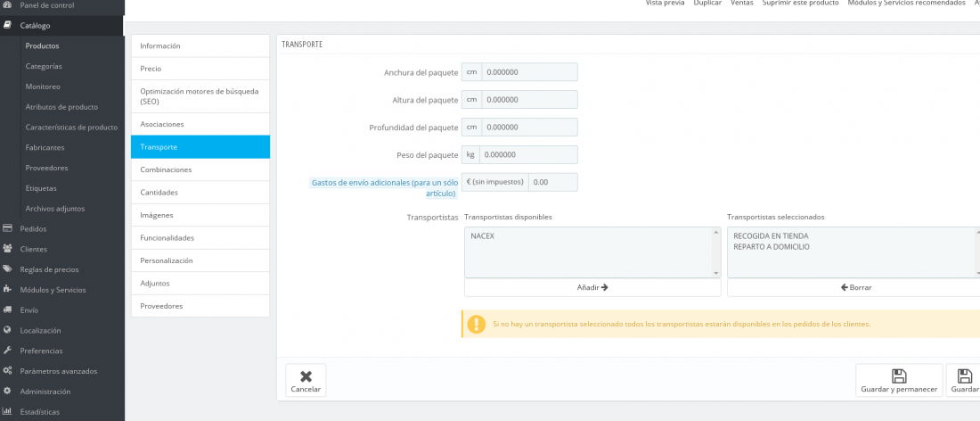The image size is (980, 421).
Task: Click the available carriers list scrollbar
Action: click(x=716, y=252)
